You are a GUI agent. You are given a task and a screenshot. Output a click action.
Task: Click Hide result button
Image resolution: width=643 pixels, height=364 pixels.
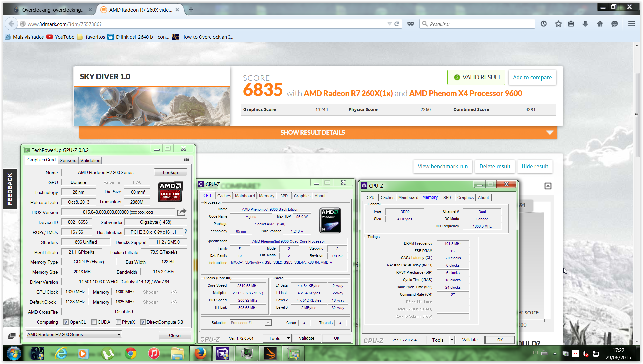(x=535, y=166)
